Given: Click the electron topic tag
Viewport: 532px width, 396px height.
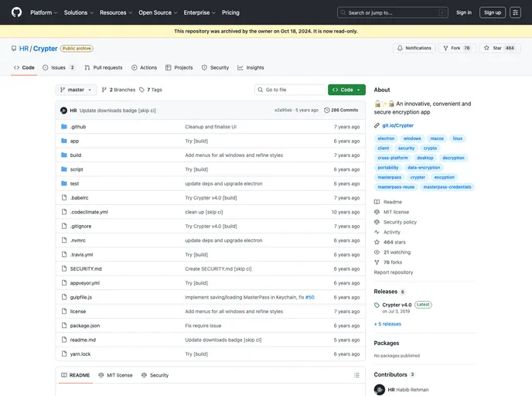Looking at the screenshot, I should (x=386, y=138).
